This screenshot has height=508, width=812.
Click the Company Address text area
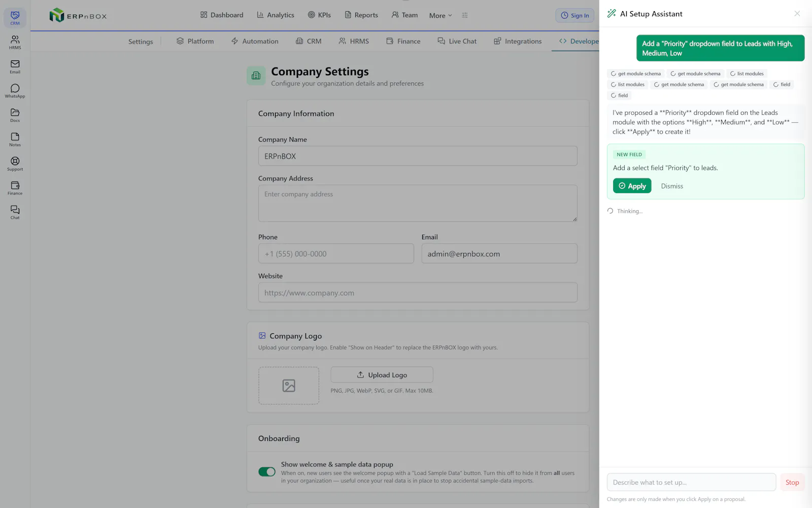pos(418,203)
